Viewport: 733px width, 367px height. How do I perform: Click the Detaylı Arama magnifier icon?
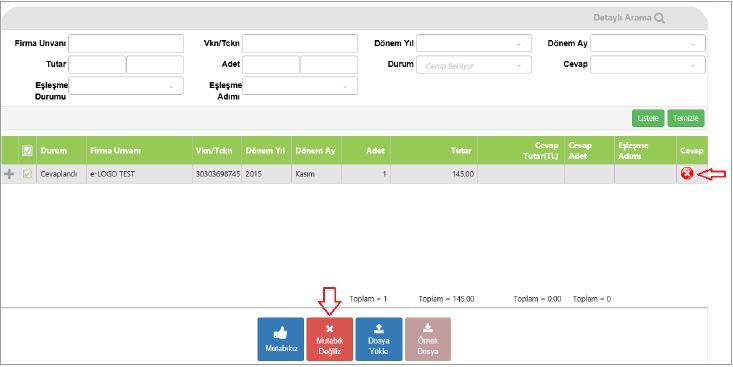tap(659, 18)
